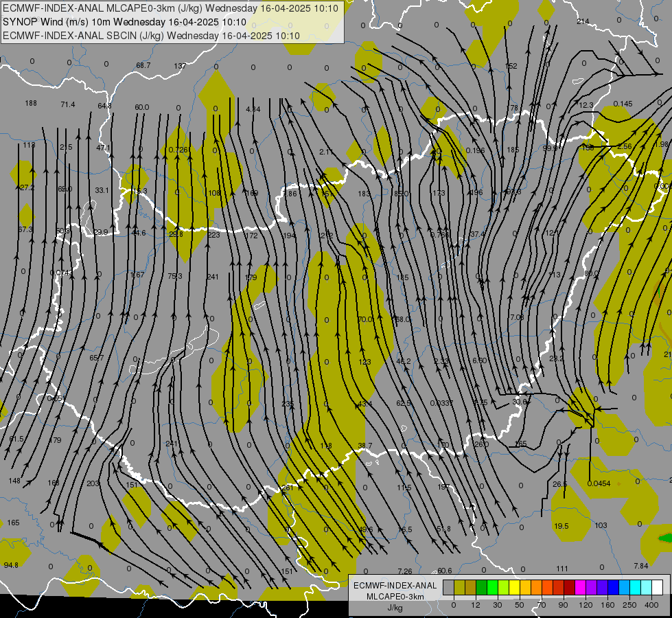
Task: Click the map value '65.7'
Action: [x=96, y=358]
